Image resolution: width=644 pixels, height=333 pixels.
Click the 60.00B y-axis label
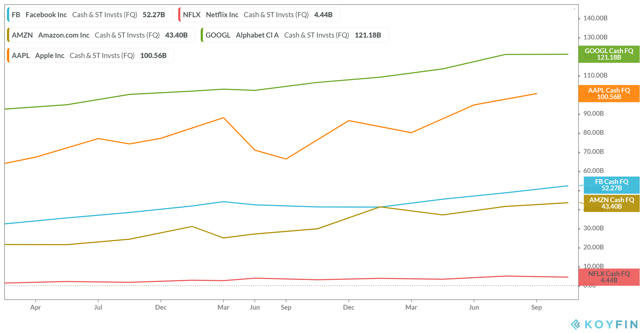594,171
